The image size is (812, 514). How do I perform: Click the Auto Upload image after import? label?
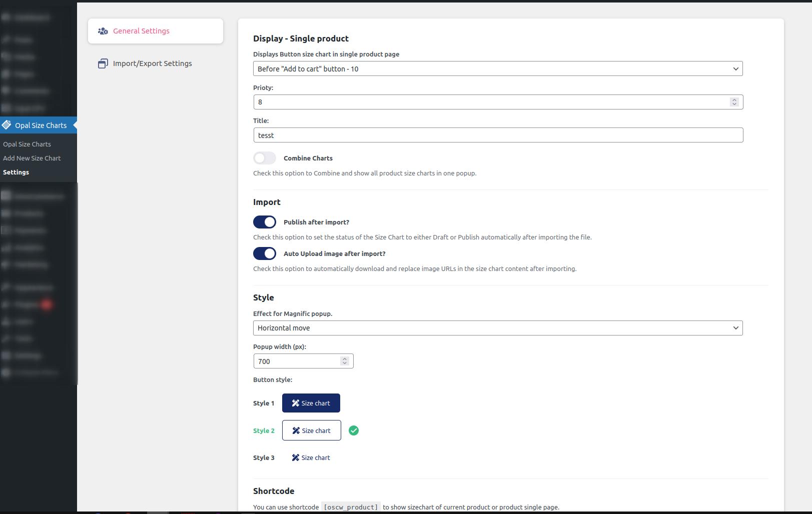pyautogui.click(x=335, y=253)
